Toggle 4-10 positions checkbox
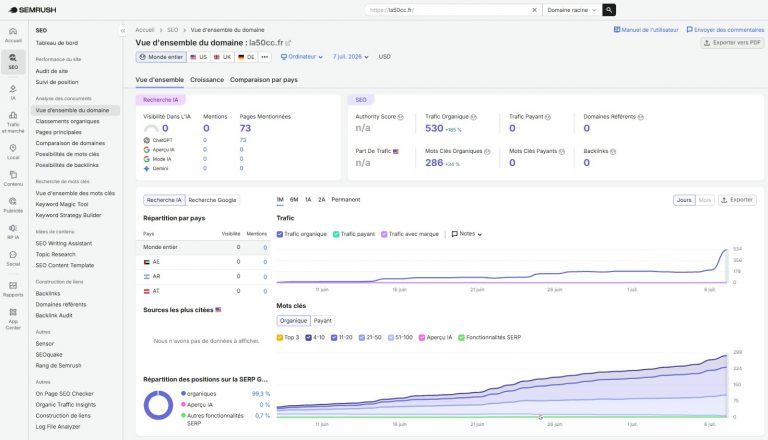 [x=309, y=338]
